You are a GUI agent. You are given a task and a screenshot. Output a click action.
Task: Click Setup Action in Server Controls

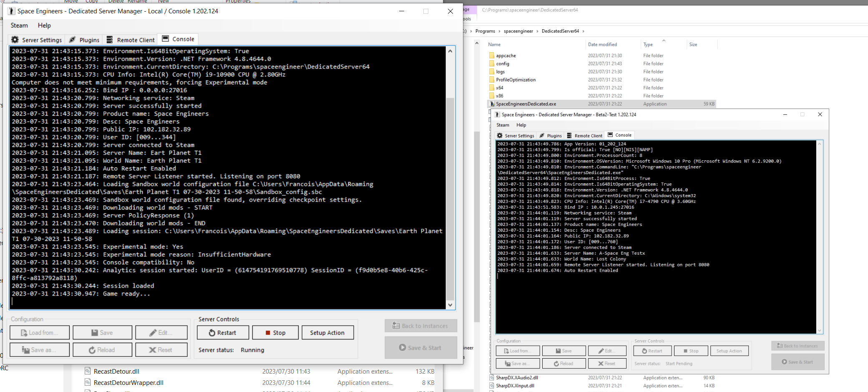click(x=327, y=333)
